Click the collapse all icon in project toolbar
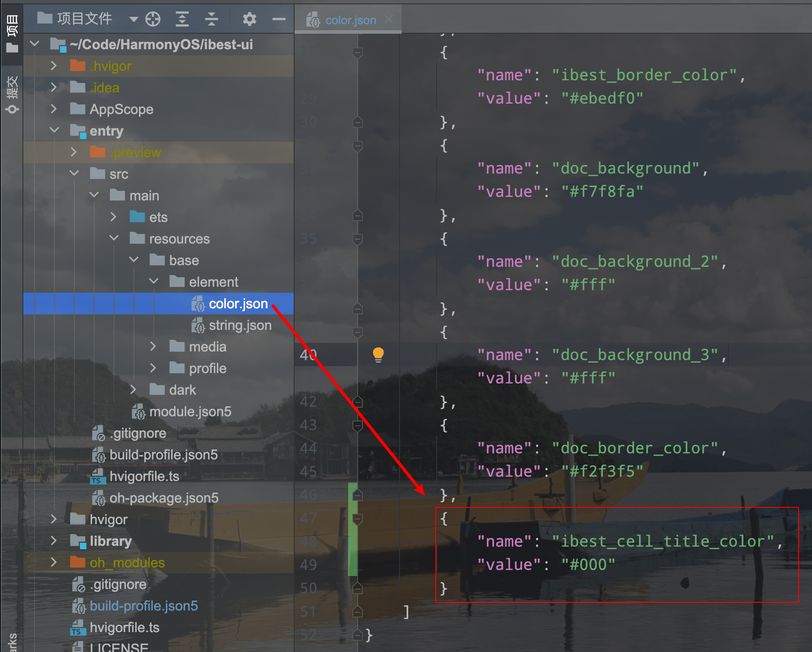 [211, 19]
